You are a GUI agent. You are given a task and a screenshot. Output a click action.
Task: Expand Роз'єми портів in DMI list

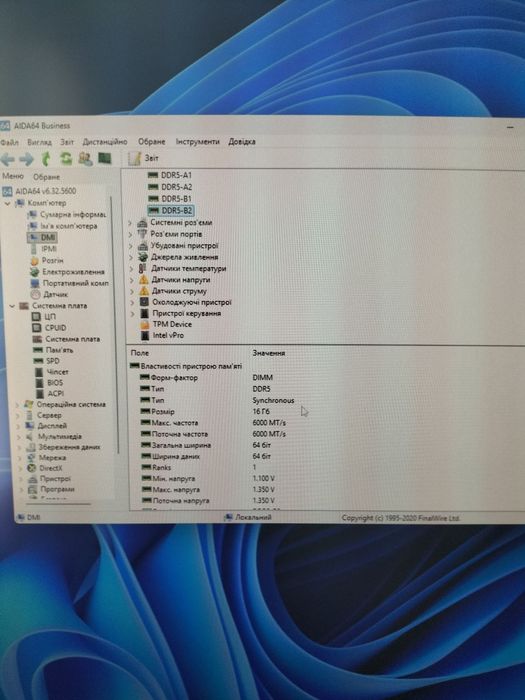(130, 234)
